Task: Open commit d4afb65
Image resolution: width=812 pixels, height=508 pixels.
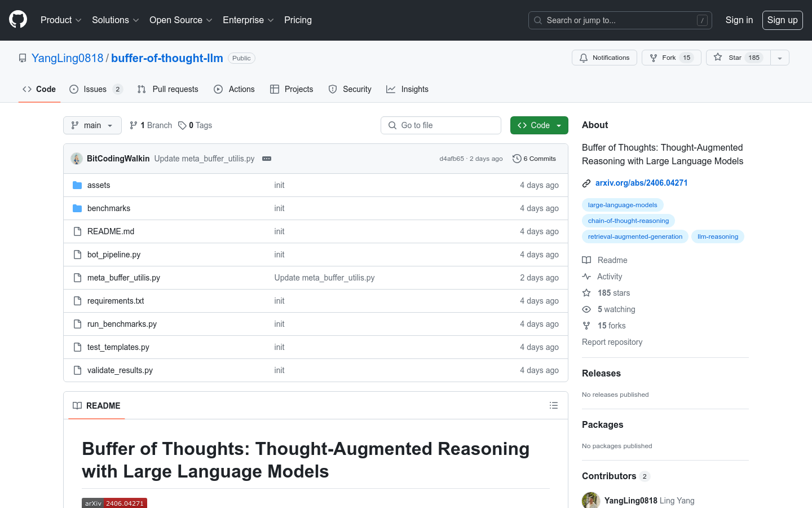Action: point(452,159)
